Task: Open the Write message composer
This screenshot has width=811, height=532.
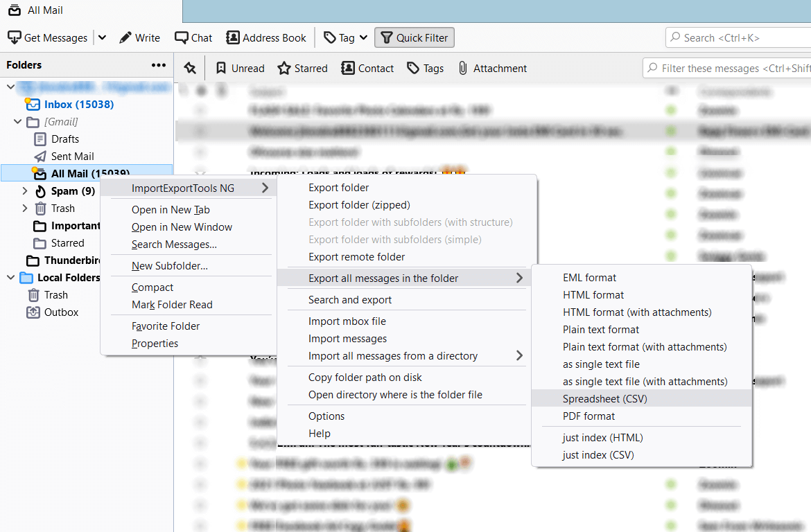Action: [139, 37]
